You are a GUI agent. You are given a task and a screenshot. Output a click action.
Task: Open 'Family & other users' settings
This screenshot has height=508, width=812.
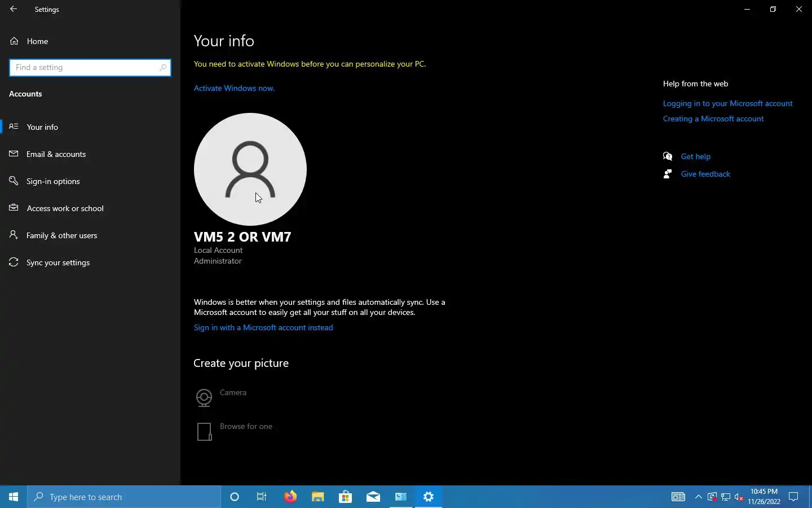pyautogui.click(x=90, y=235)
